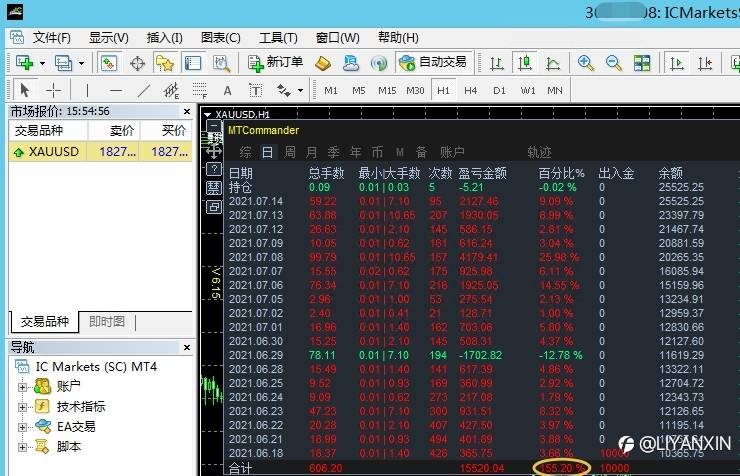
Task: Select the vertical line drawing tool
Action: click(87, 90)
